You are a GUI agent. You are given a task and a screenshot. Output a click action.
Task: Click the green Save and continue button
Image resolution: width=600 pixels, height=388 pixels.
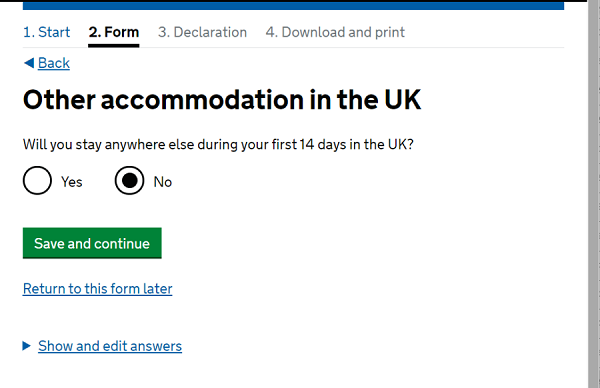point(92,243)
